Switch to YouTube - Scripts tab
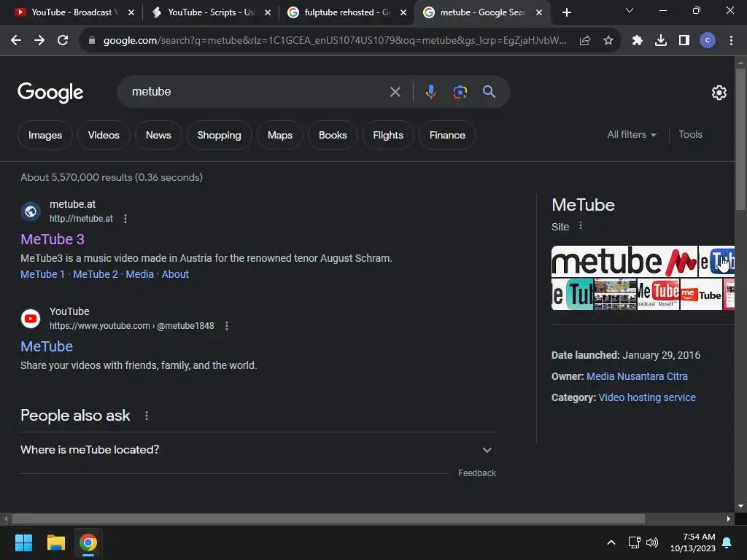747x560 pixels. pos(210,12)
